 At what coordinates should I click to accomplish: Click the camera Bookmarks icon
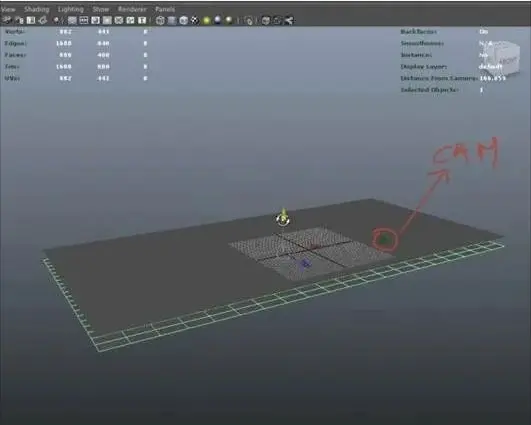click(x=31, y=21)
